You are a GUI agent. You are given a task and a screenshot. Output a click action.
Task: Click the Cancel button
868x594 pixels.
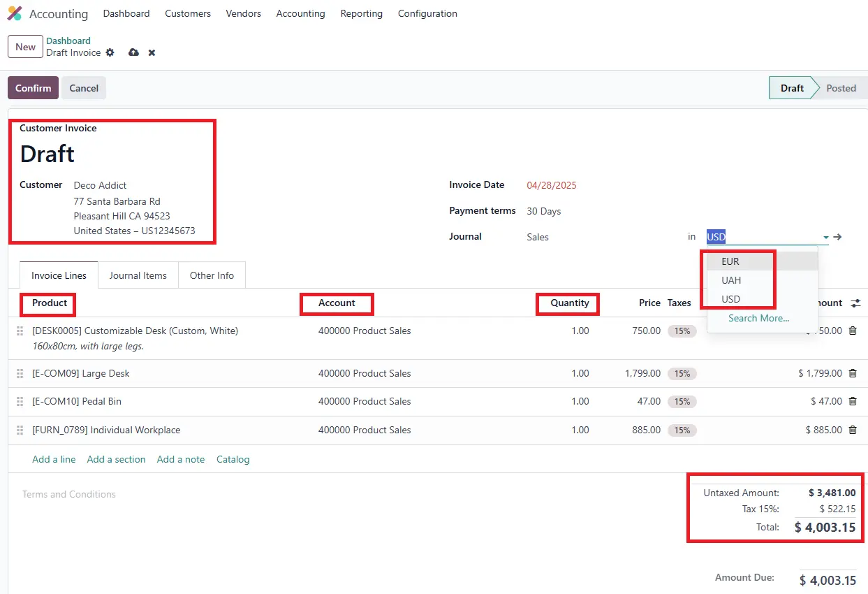(x=84, y=88)
